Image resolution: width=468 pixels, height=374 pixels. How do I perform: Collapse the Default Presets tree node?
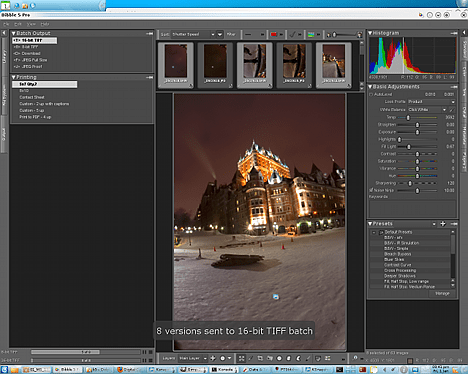pos(374,232)
